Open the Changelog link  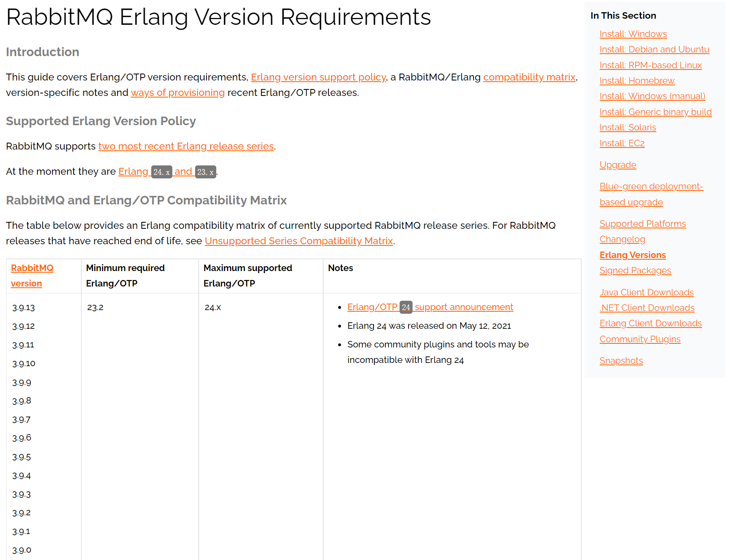[622, 239]
